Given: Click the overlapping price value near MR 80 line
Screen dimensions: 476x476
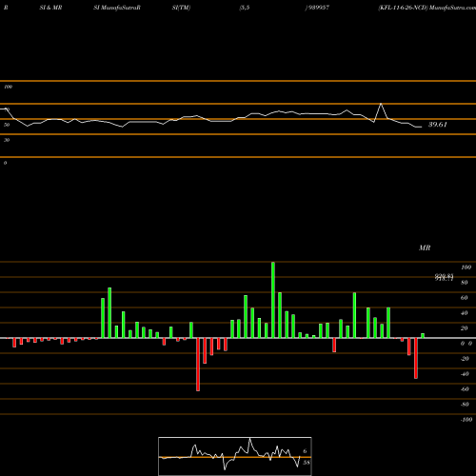Looking at the screenshot, I should 444,278.
